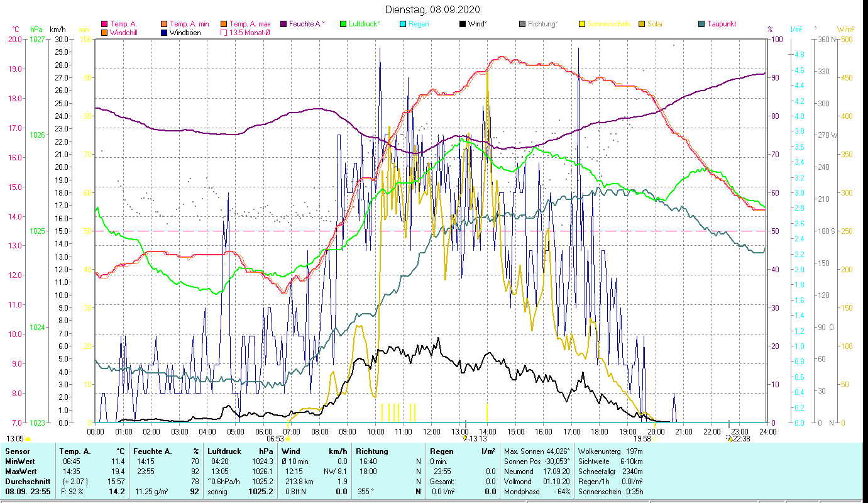Screen dimensions: 868x503
Task: Click the dark blue Windböen legend square
Action: pos(165,33)
